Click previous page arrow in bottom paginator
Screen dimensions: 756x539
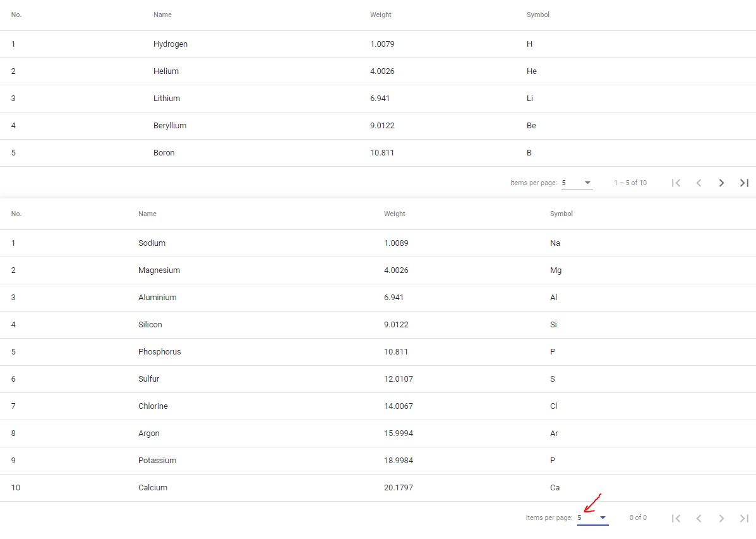click(x=699, y=518)
